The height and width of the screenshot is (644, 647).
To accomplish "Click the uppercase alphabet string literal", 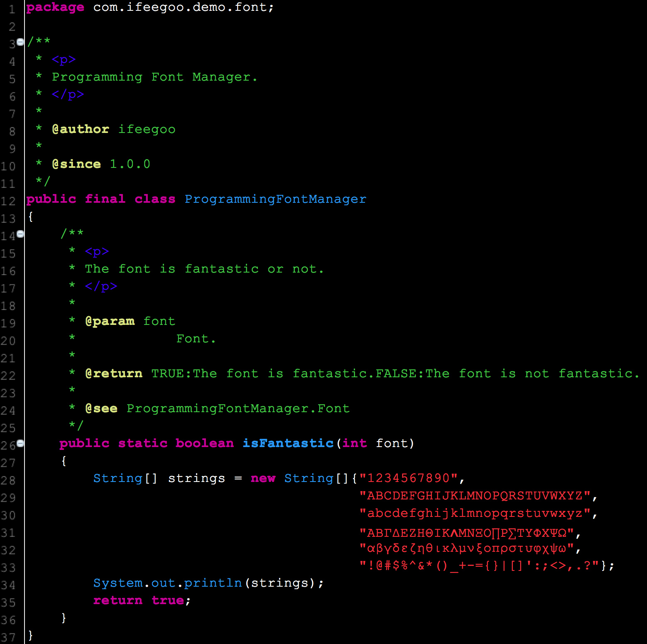I will point(475,496).
